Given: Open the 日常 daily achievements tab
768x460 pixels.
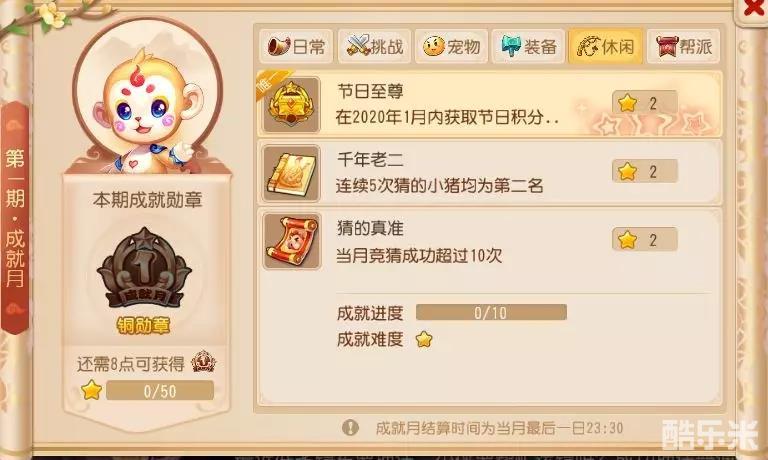Looking at the screenshot, I should (x=296, y=47).
